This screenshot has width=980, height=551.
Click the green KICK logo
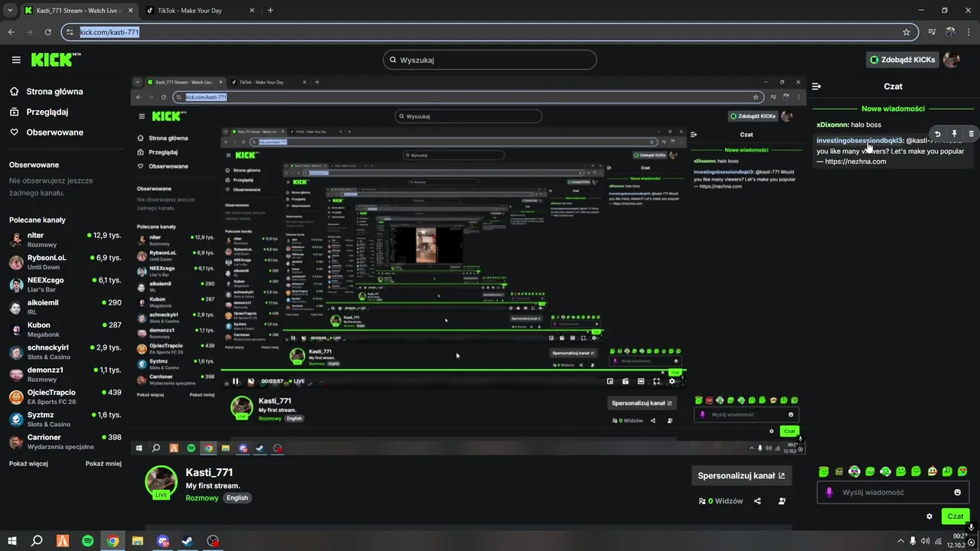tap(55, 60)
